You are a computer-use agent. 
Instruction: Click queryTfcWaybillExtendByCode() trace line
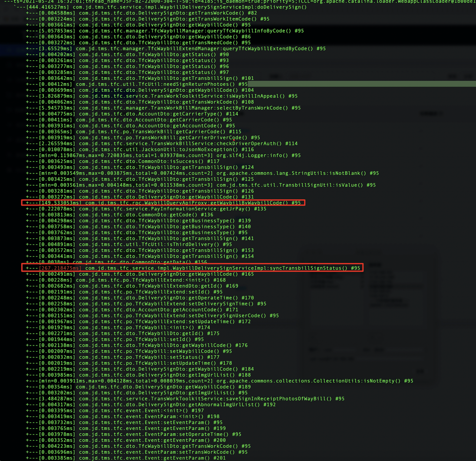tap(176, 49)
